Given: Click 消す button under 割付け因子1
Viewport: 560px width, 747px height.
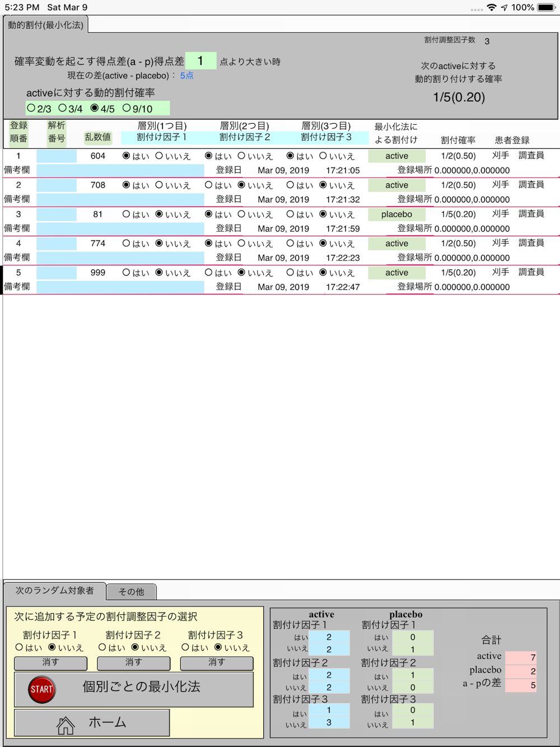Looking at the screenshot, I should (x=50, y=663).
